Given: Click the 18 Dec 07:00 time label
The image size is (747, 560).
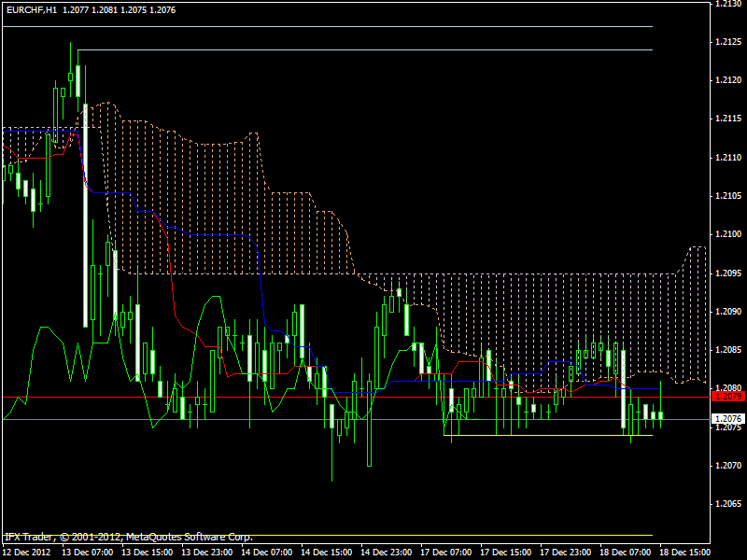Looking at the screenshot, I should [626, 553].
